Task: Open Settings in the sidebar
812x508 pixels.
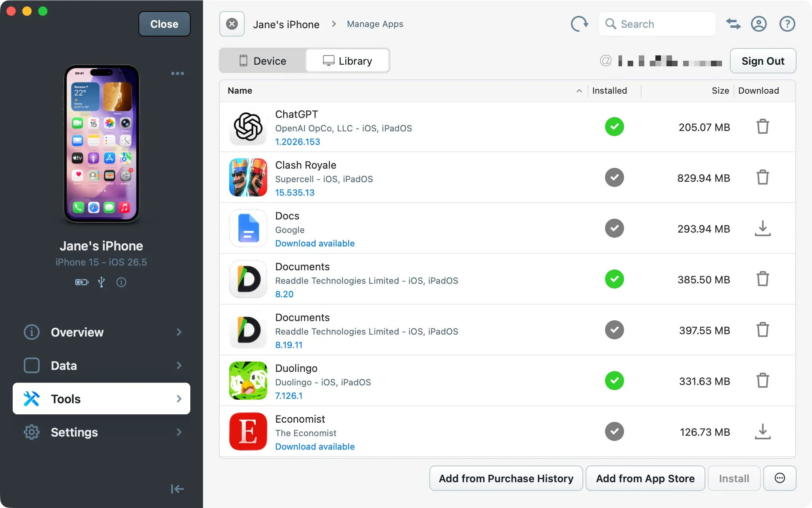Action: [x=101, y=432]
